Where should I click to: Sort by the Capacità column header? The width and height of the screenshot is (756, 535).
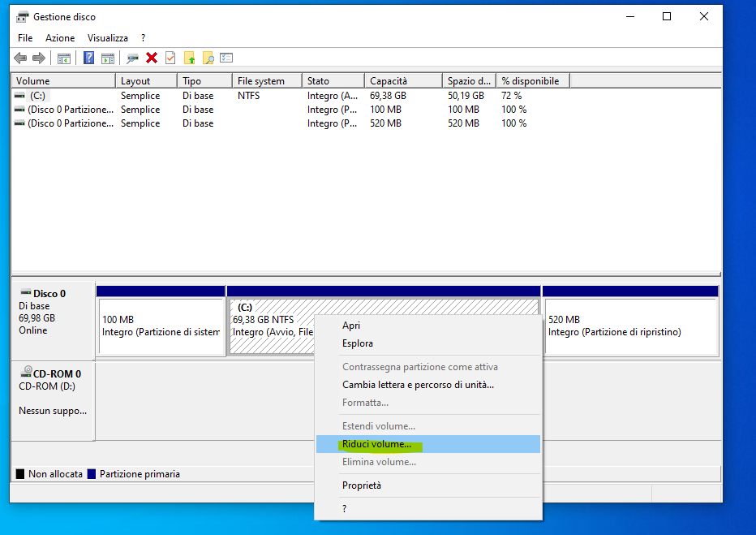click(403, 81)
